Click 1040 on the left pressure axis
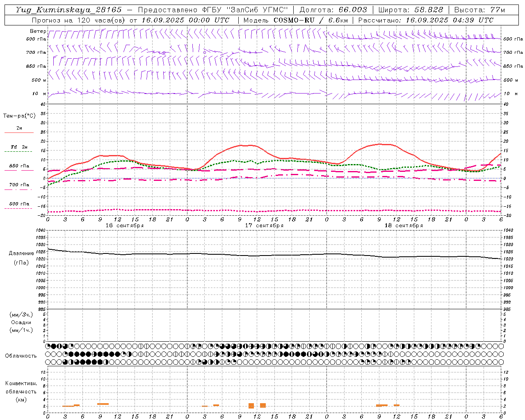 tap(41, 231)
